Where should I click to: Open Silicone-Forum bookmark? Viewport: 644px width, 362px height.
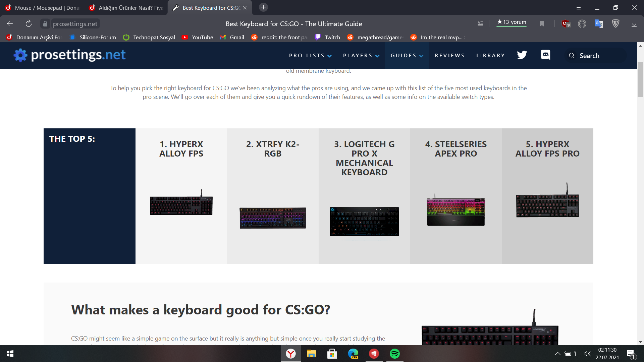(x=93, y=37)
